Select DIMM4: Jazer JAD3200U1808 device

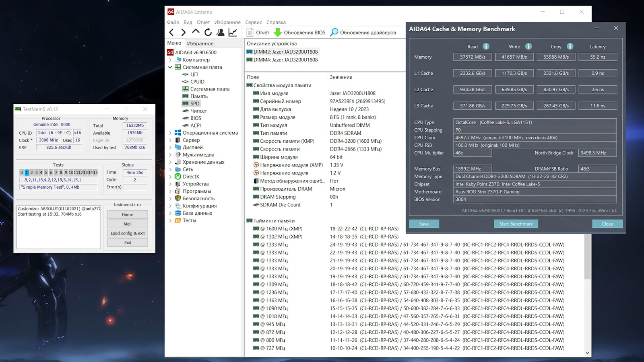pos(285,60)
